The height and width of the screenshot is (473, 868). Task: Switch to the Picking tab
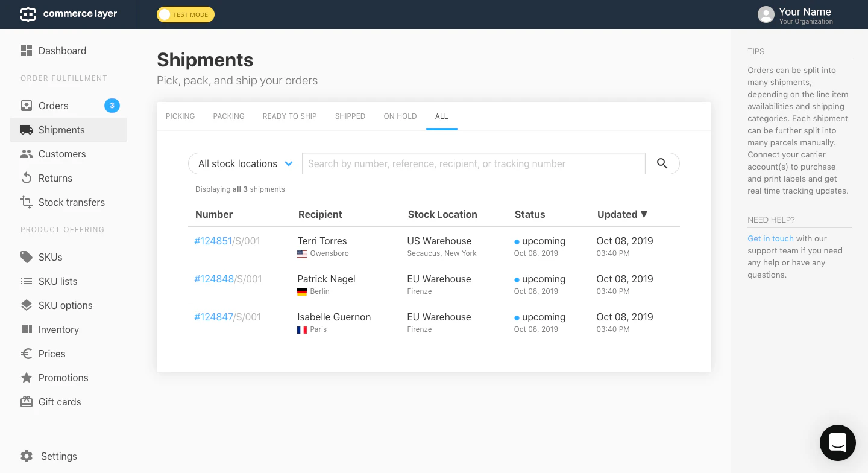click(180, 116)
